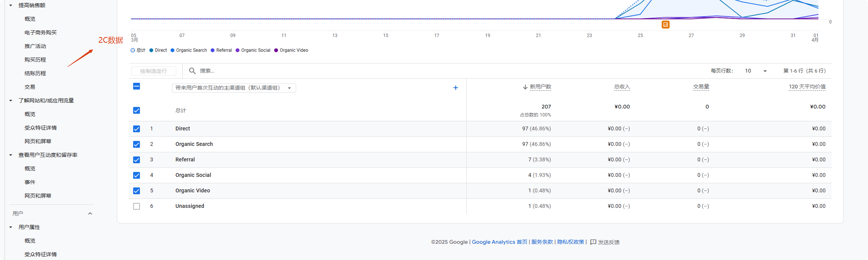This screenshot has width=868, height=260.
Task: Open 电子商务购买 report
Action: point(40,32)
